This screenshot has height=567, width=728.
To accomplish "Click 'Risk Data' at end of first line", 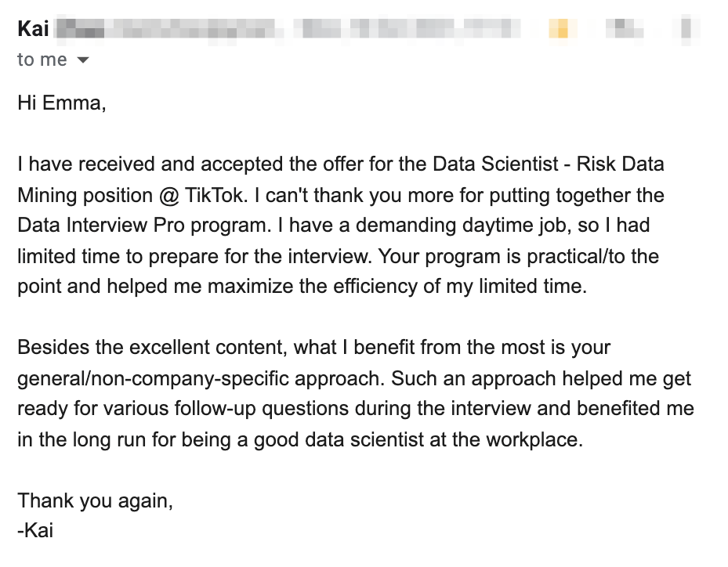I will (x=621, y=164).
